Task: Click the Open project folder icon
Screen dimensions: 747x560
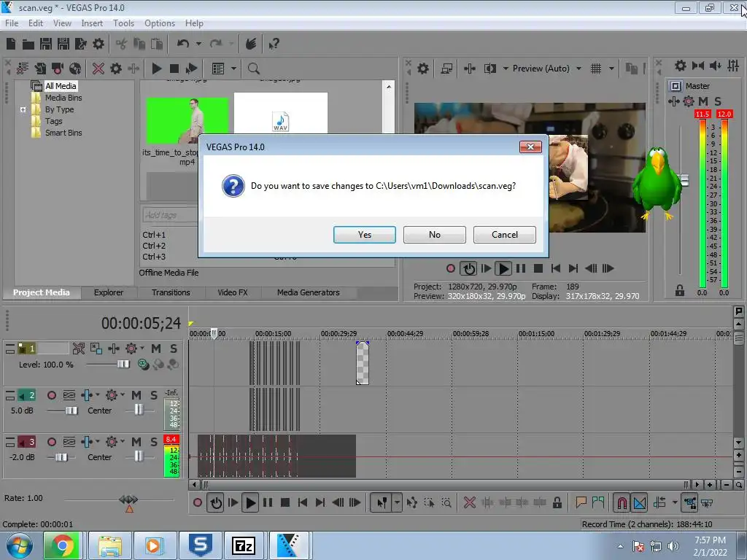Action: 28,44
